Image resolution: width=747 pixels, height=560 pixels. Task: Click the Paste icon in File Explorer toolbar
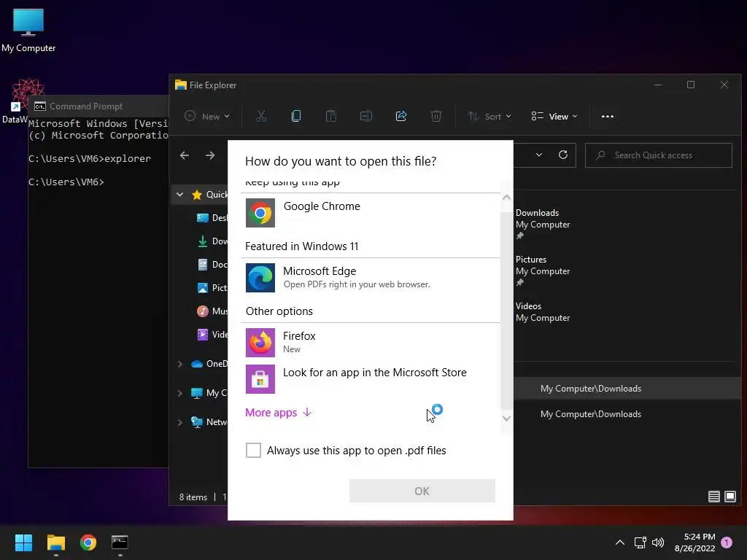tap(330, 116)
